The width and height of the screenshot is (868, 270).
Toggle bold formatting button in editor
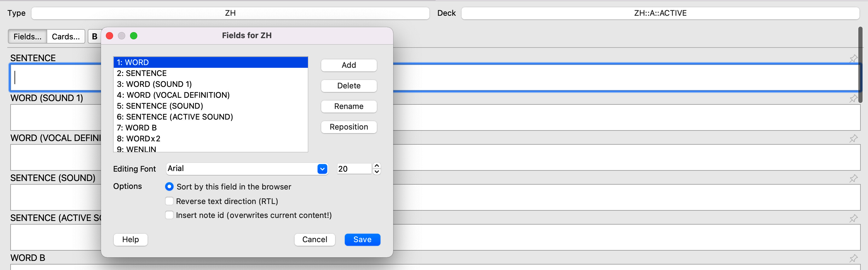(94, 36)
